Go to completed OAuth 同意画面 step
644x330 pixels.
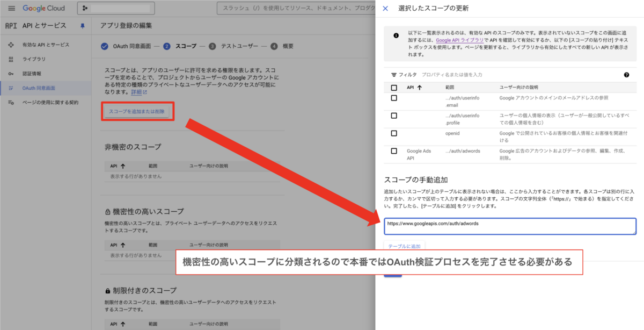click(126, 46)
